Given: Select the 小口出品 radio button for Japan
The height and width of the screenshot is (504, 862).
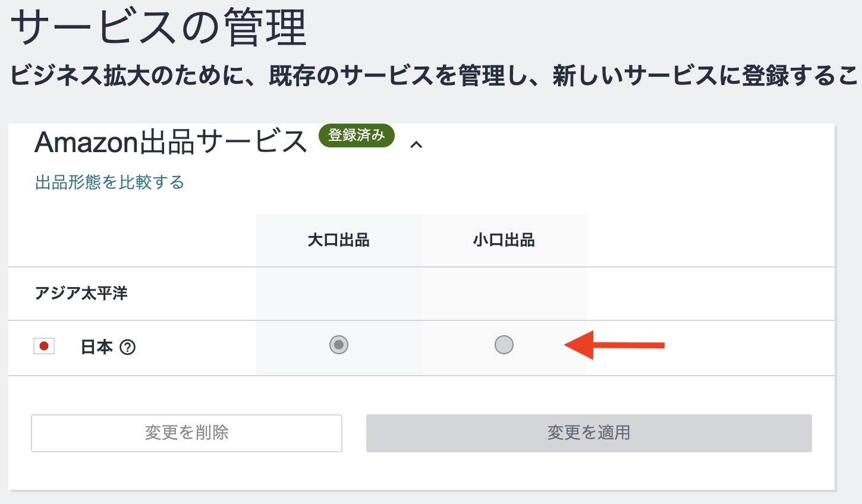Looking at the screenshot, I should pyautogui.click(x=504, y=345).
